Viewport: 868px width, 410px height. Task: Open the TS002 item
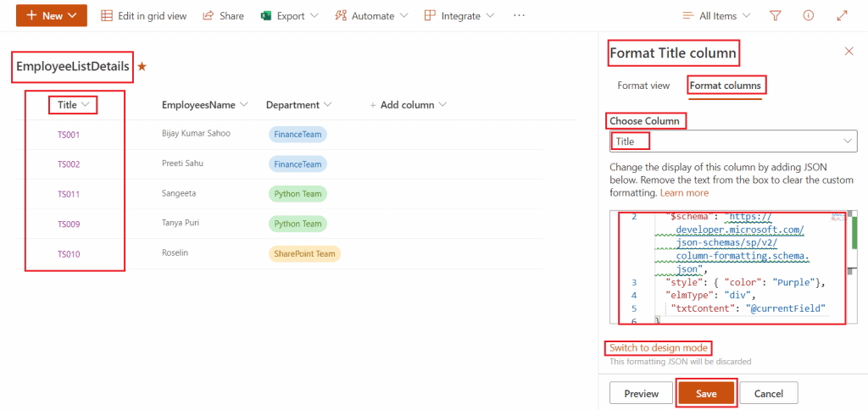69,164
